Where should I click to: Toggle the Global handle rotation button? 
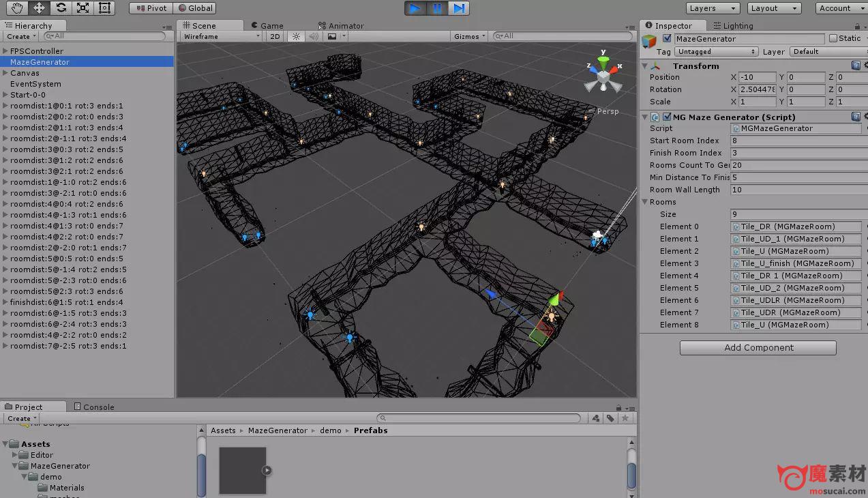click(x=195, y=8)
